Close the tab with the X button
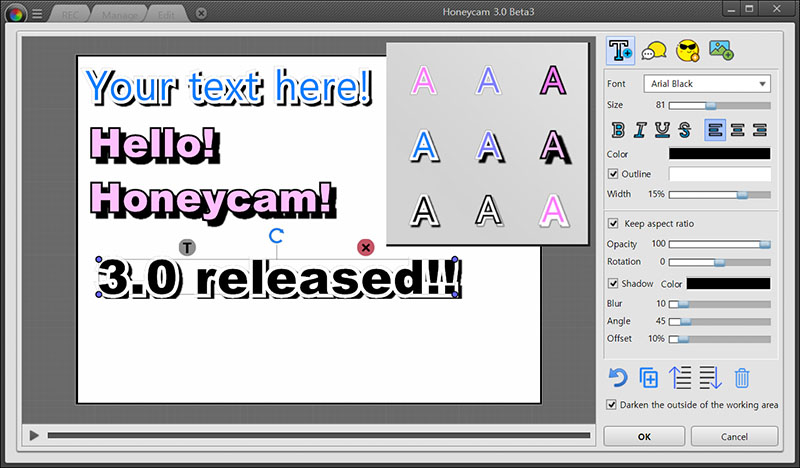The image size is (800, 468). [201, 14]
